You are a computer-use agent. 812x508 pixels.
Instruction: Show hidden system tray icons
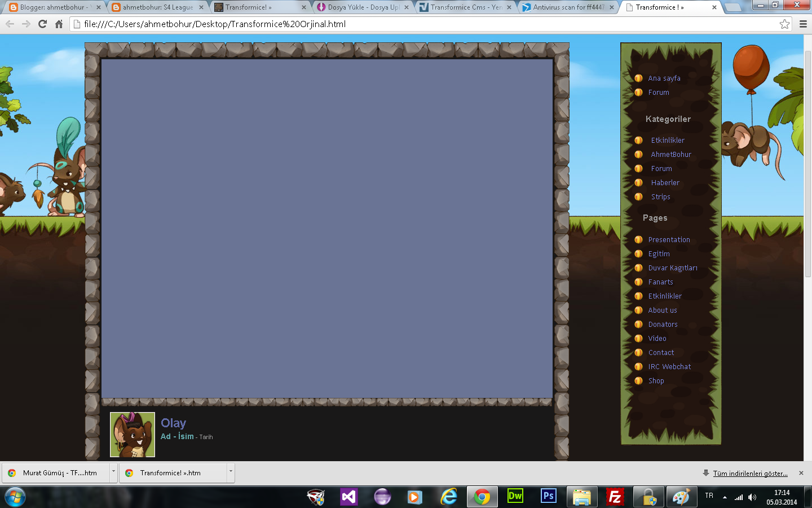point(725,497)
